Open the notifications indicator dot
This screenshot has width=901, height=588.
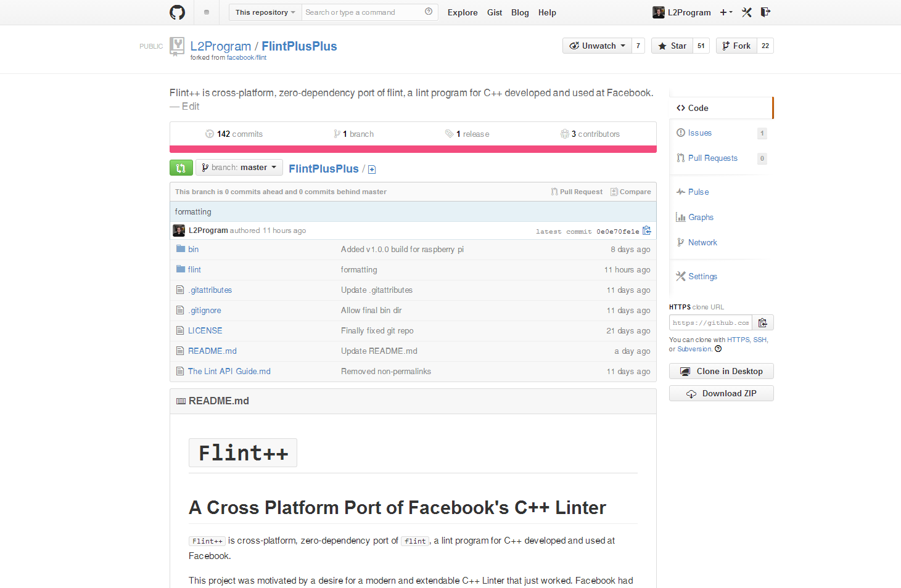207,12
